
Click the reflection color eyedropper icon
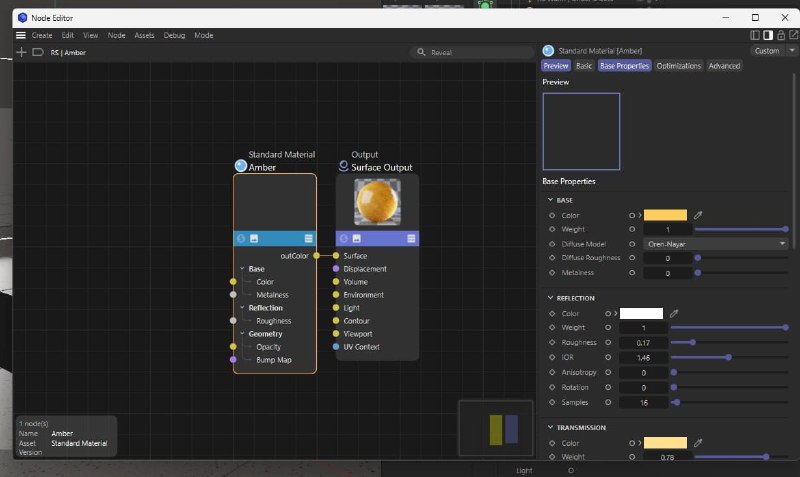674,313
